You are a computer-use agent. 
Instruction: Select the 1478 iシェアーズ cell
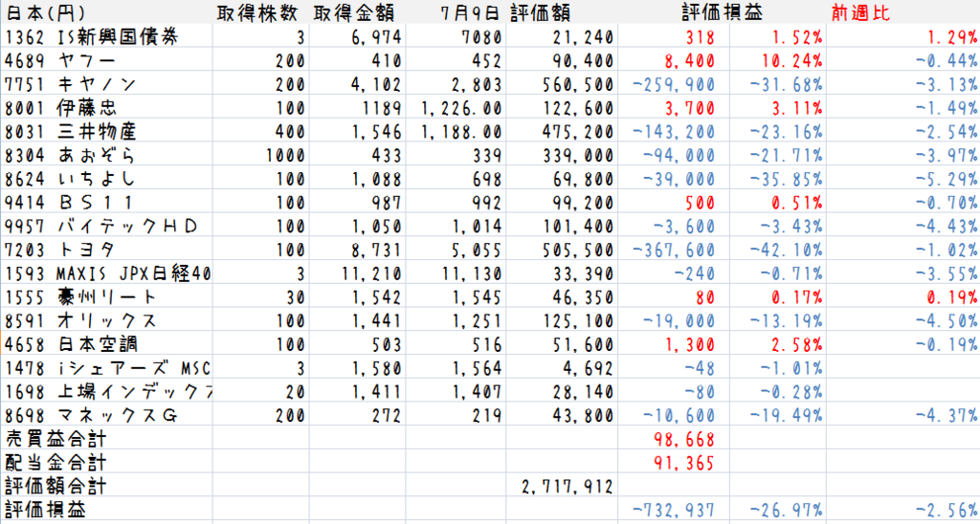click(107, 368)
